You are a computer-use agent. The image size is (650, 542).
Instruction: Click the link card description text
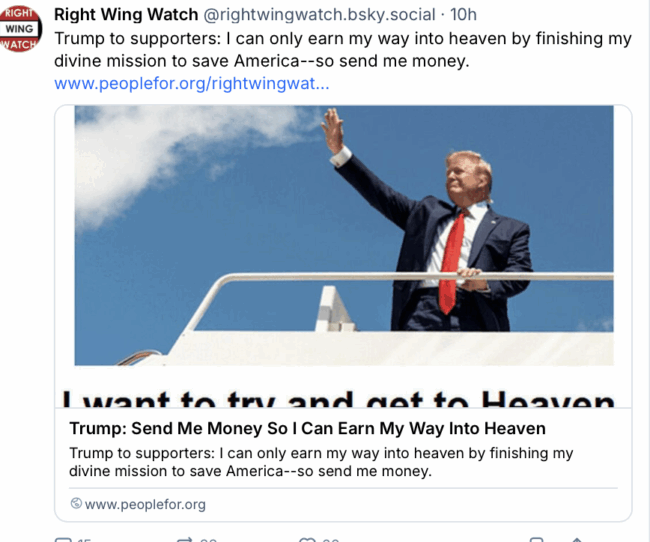click(x=321, y=462)
